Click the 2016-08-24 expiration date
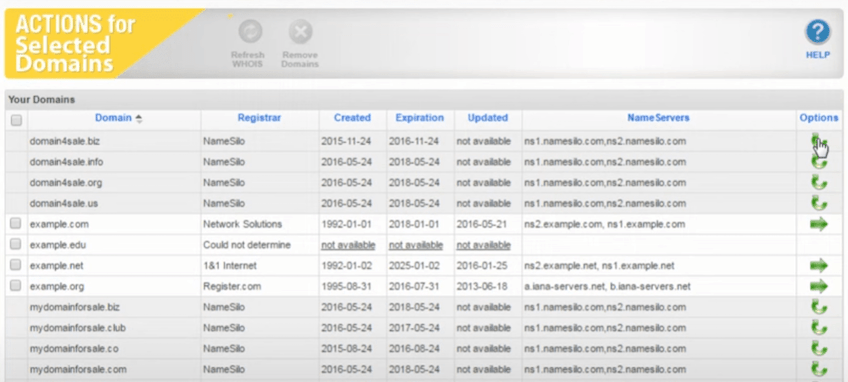The image size is (848, 382). (x=413, y=348)
